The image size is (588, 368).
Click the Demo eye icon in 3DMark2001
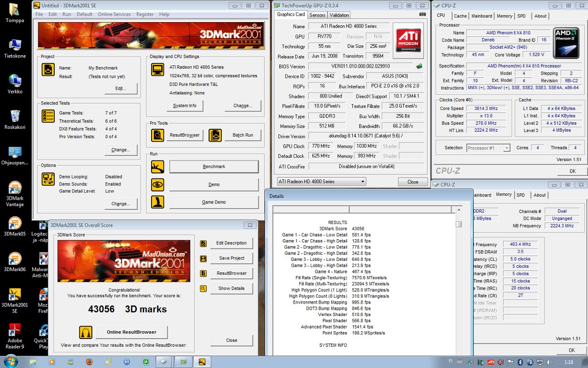[x=158, y=185]
